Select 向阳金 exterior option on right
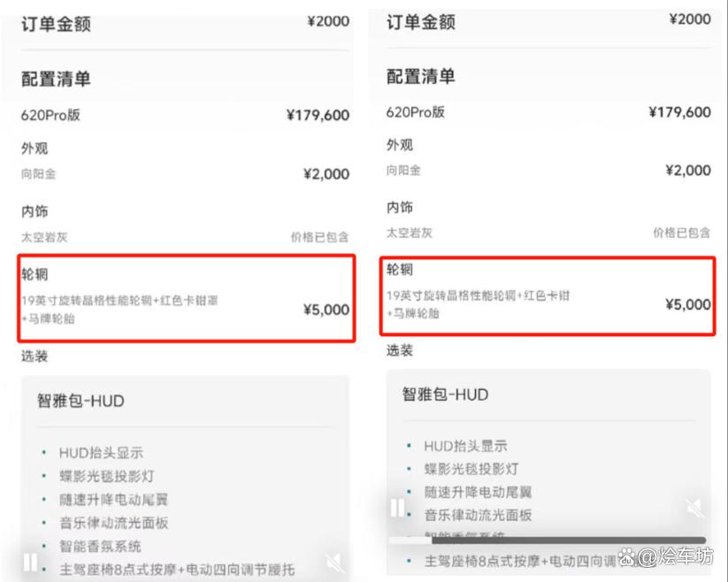 point(403,170)
